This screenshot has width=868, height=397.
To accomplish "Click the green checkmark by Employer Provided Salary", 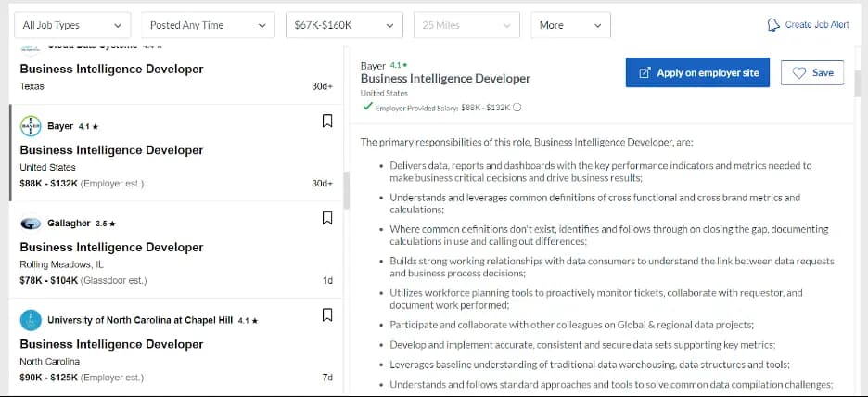I will tap(367, 106).
